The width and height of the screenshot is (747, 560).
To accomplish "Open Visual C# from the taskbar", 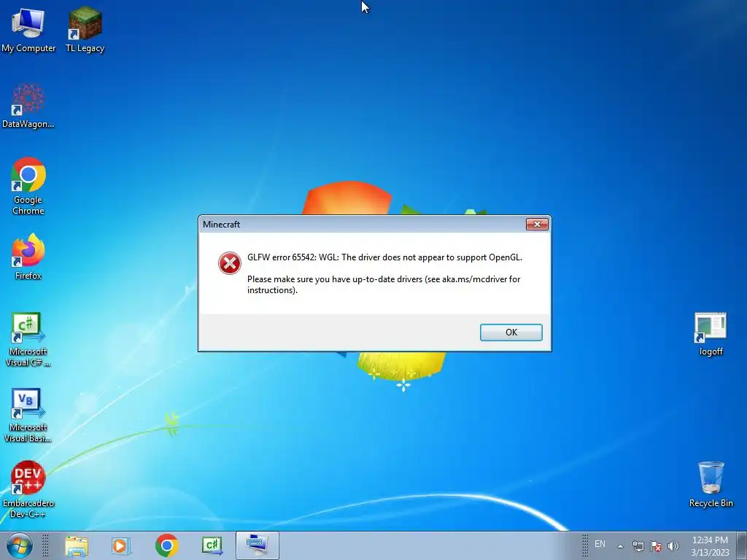I will (x=212, y=545).
